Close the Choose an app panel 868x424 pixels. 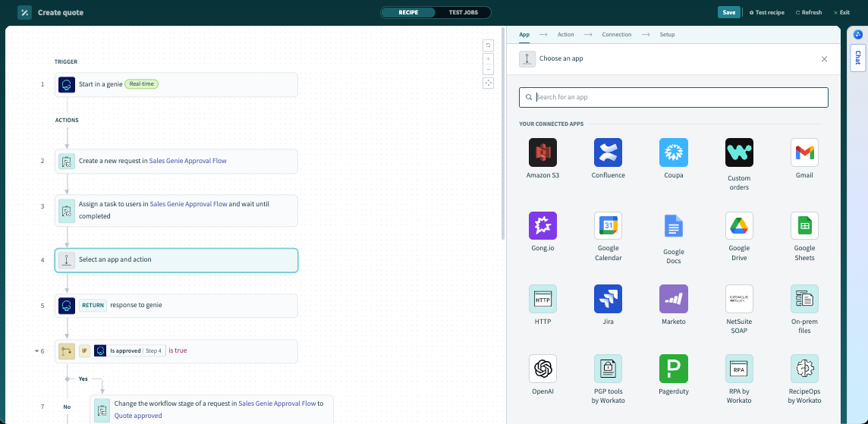pyautogui.click(x=824, y=58)
